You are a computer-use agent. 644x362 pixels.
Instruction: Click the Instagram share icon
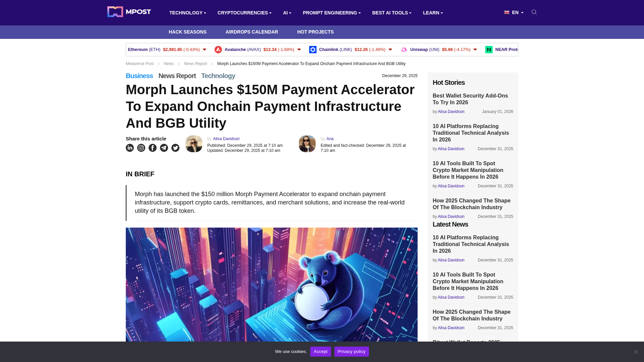pyautogui.click(x=141, y=148)
